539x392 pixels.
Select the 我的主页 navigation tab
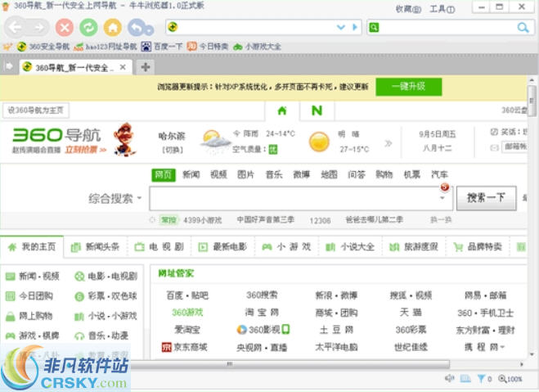click(32, 246)
